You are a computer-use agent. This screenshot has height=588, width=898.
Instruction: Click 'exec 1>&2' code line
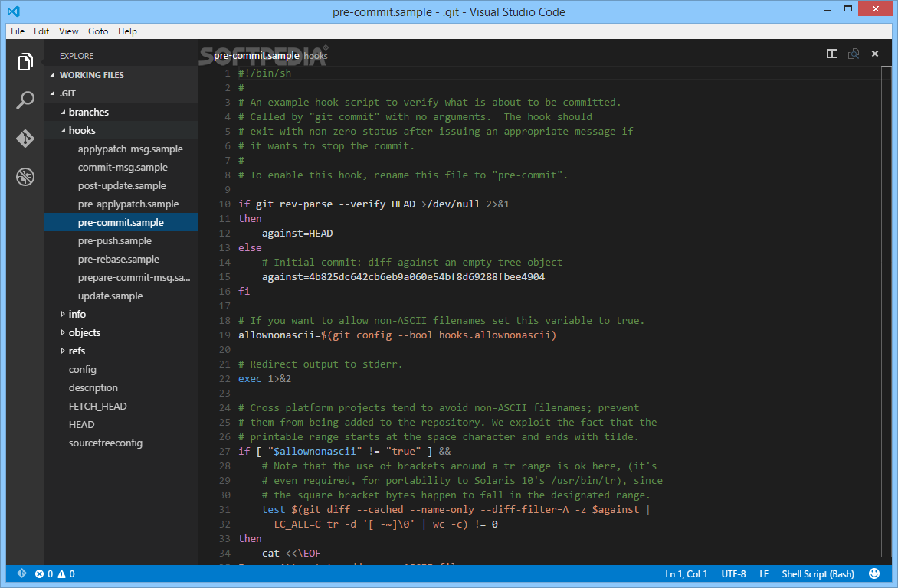pos(264,378)
